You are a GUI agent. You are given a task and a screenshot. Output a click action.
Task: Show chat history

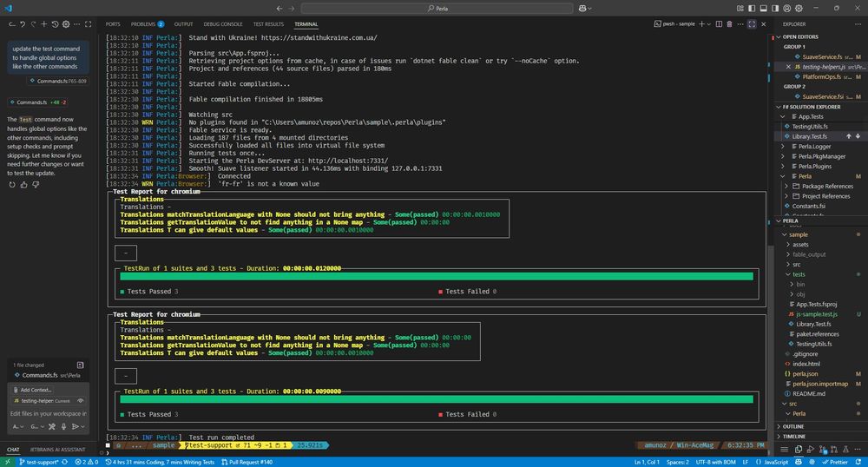[x=55, y=24]
